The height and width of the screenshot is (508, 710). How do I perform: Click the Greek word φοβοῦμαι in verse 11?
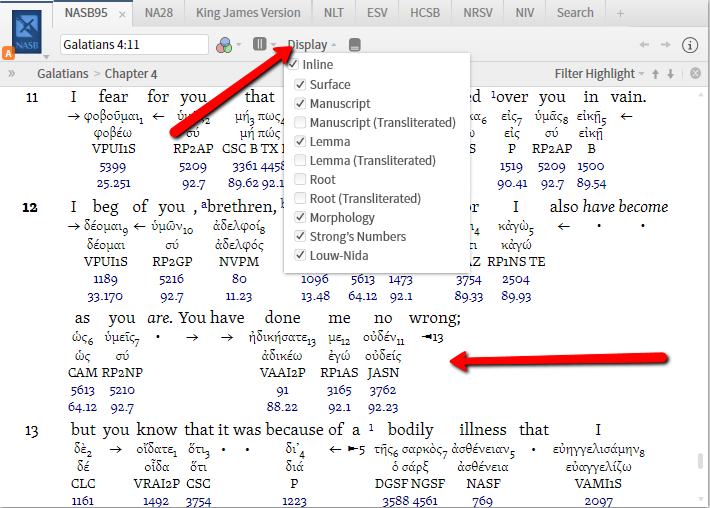[x=113, y=117]
